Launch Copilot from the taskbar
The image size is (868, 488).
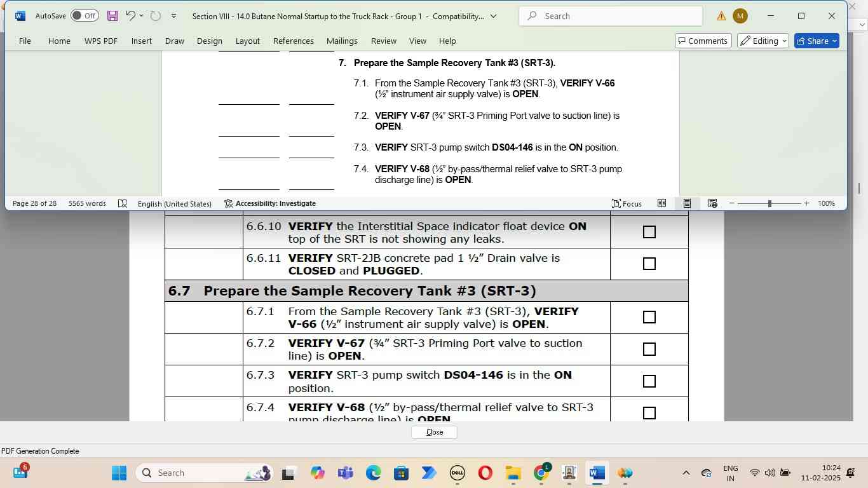click(x=318, y=473)
